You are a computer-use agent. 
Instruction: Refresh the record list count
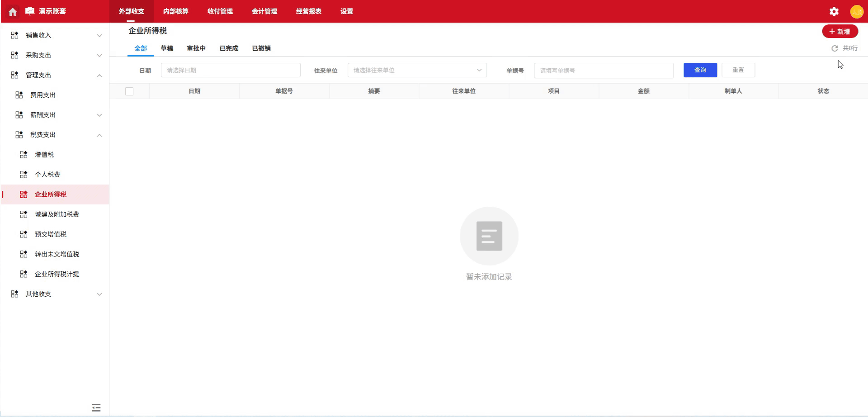tap(834, 48)
